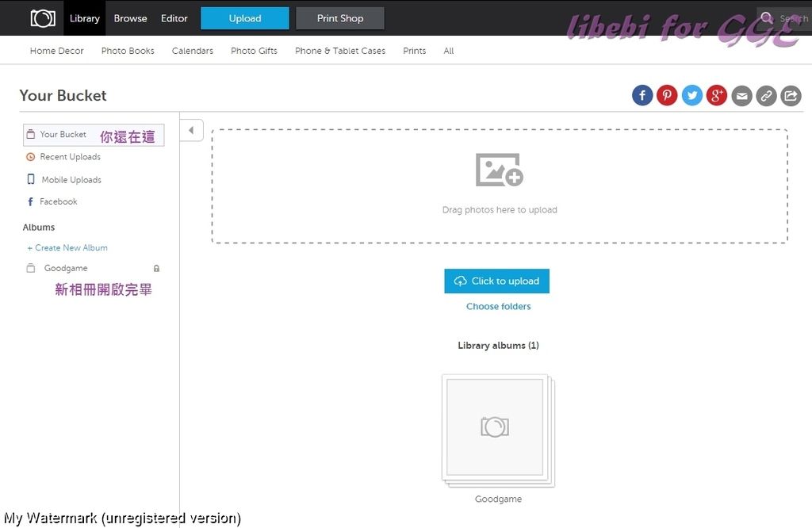Share bucket via Pinterest icon
The width and height of the screenshot is (812, 528).
click(667, 96)
